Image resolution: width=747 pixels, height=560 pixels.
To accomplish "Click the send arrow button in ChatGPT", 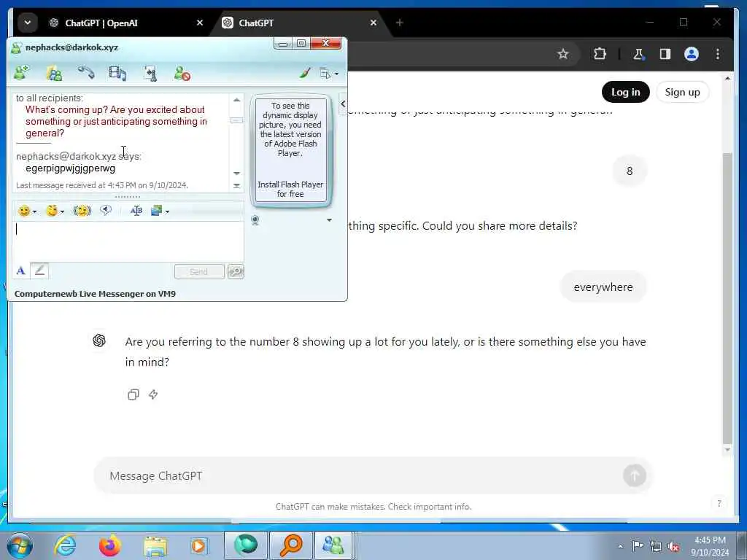I will click(635, 475).
